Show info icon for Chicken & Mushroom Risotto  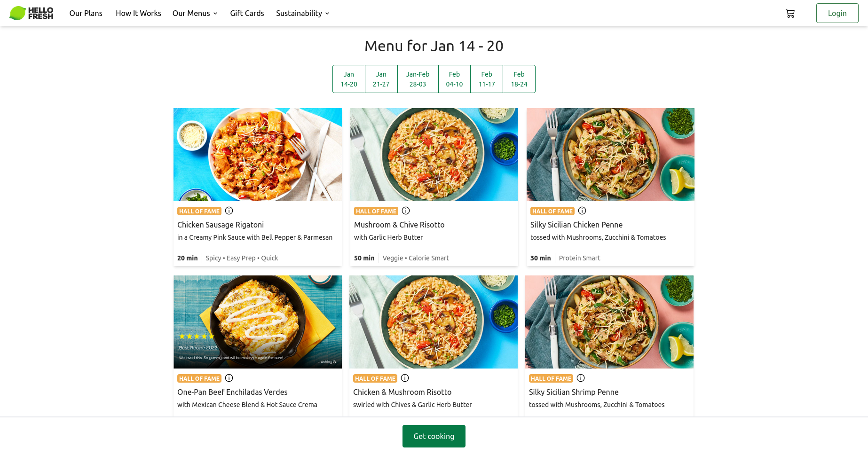405,378
